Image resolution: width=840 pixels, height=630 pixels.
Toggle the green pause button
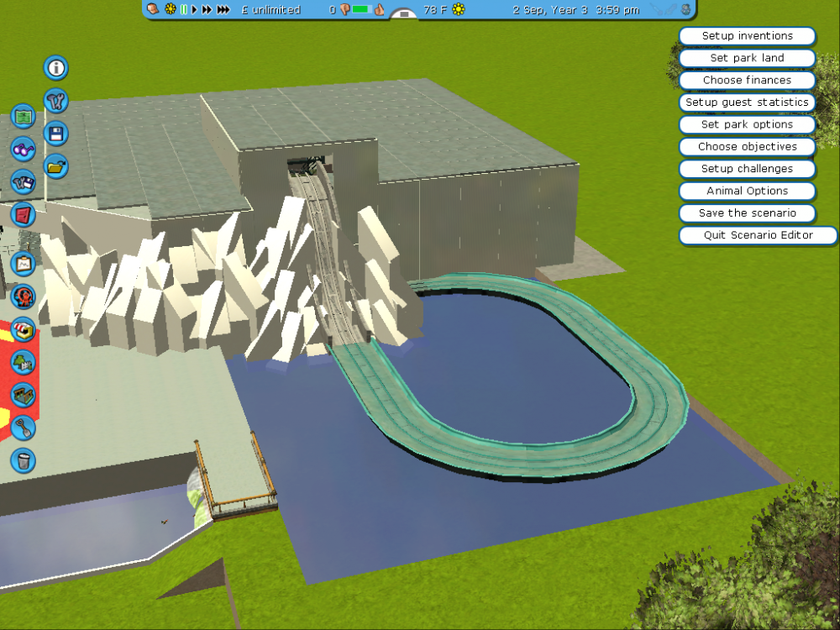[184, 10]
